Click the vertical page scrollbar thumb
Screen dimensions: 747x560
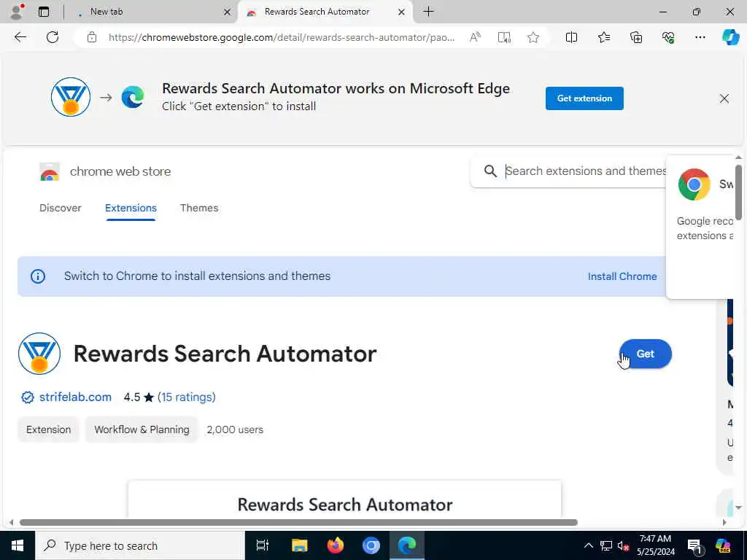(x=738, y=192)
